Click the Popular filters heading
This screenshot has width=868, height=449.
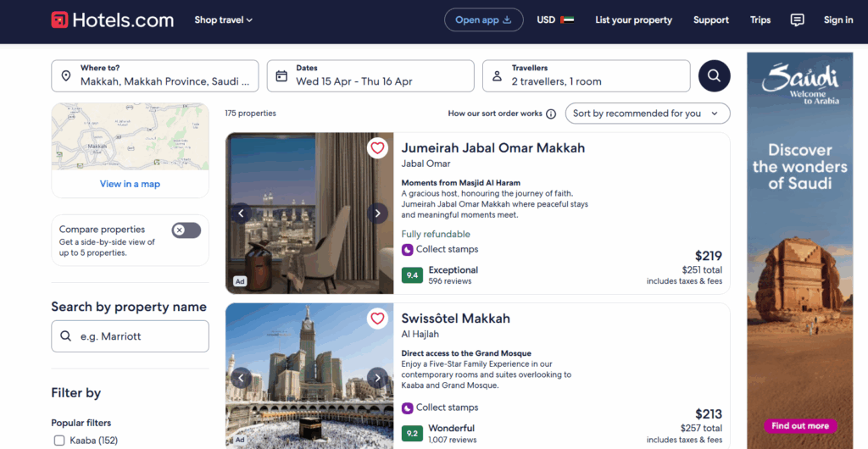tap(81, 423)
